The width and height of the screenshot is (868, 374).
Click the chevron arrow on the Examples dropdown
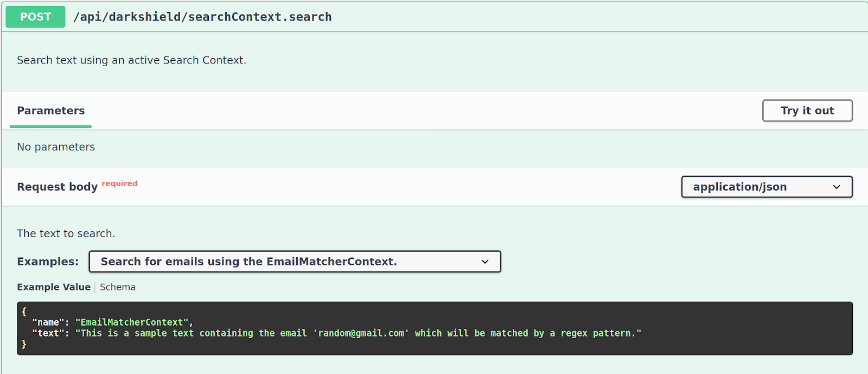pyautogui.click(x=485, y=262)
